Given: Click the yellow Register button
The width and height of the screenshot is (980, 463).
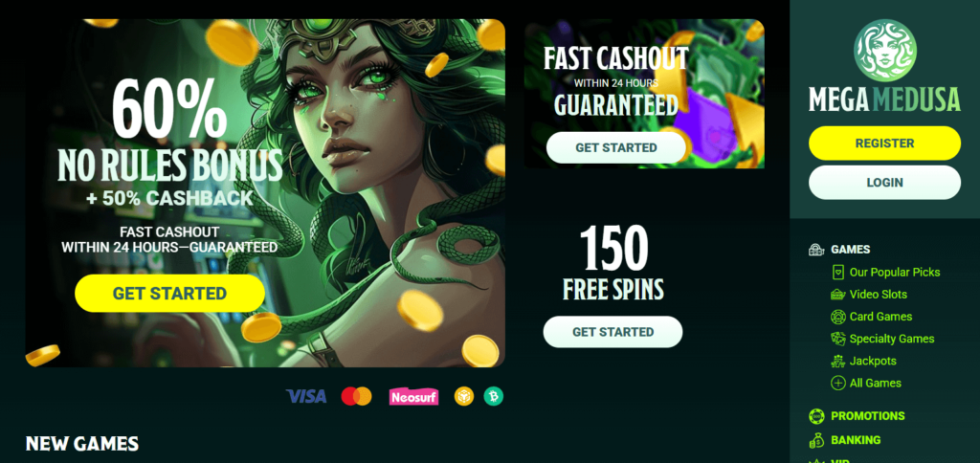Looking at the screenshot, I should click(x=884, y=143).
